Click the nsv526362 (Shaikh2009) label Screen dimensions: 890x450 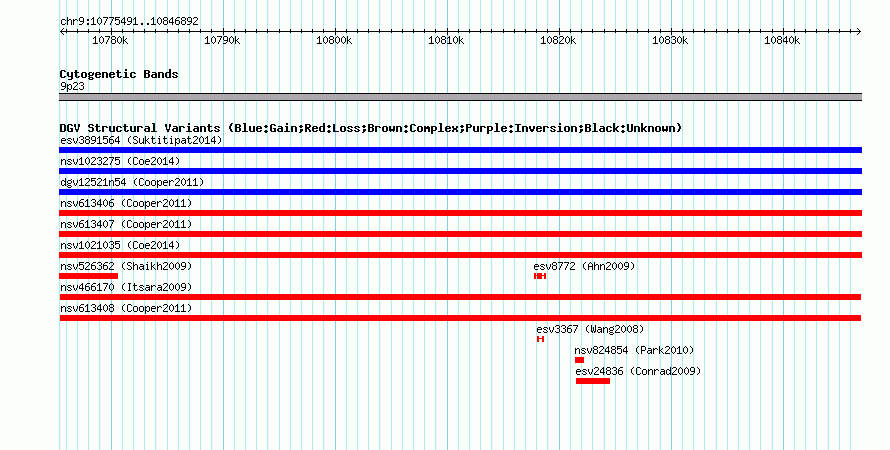coord(126,266)
